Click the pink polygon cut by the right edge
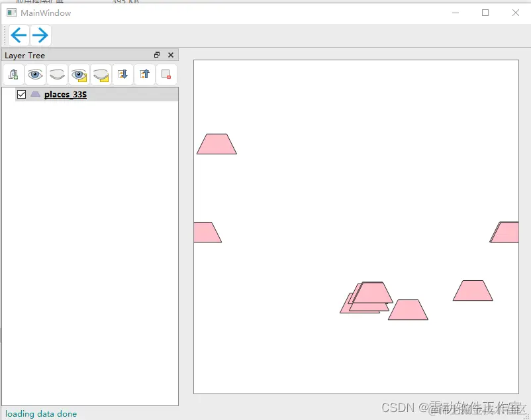This screenshot has width=531, height=420. pos(505,233)
